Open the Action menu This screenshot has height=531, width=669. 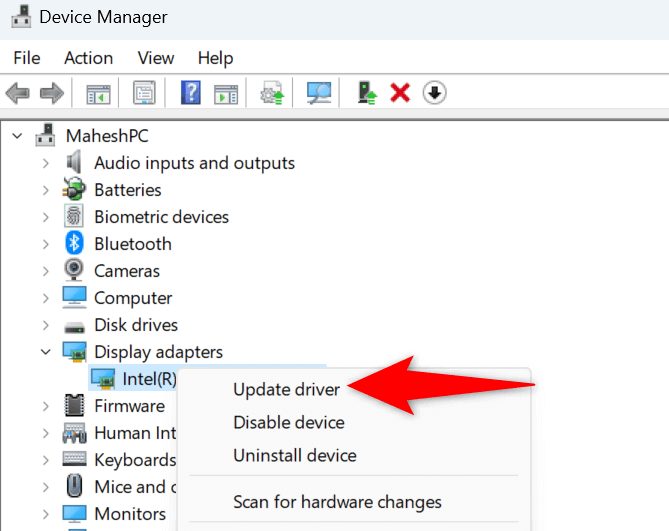pos(88,58)
